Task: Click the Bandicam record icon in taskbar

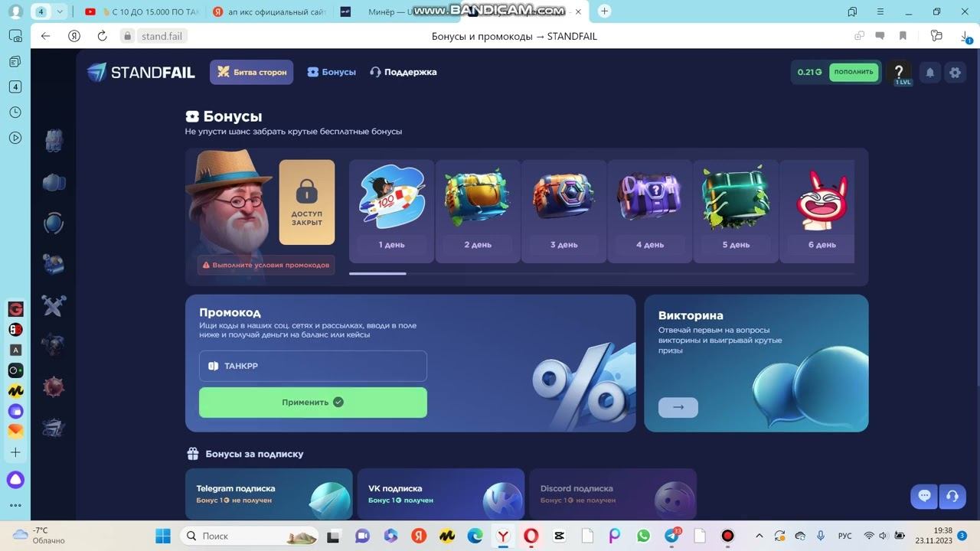Action: pos(727,536)
